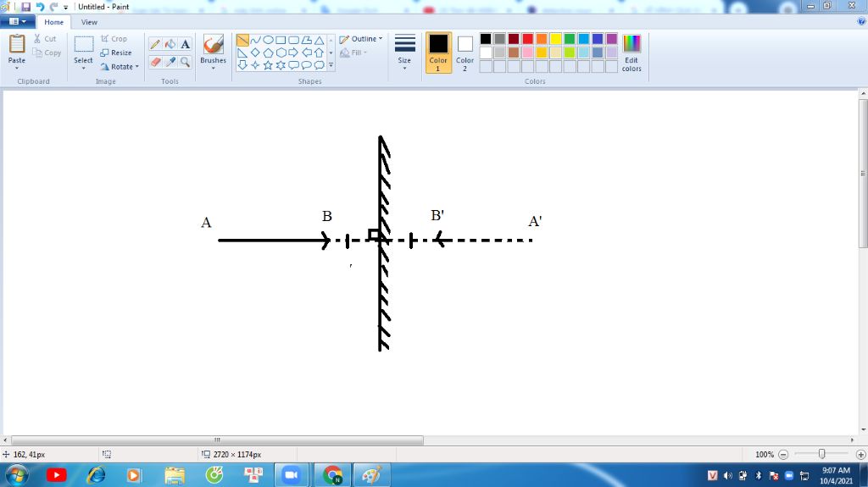Click the zoom in plus button

tap(861, 454)
